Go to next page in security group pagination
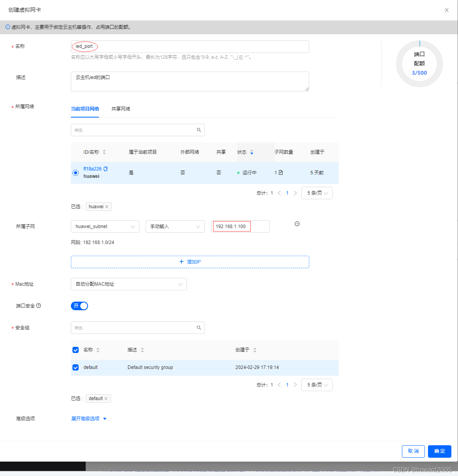The height and width of the screenshot is (476, 458). coord(295,385)
